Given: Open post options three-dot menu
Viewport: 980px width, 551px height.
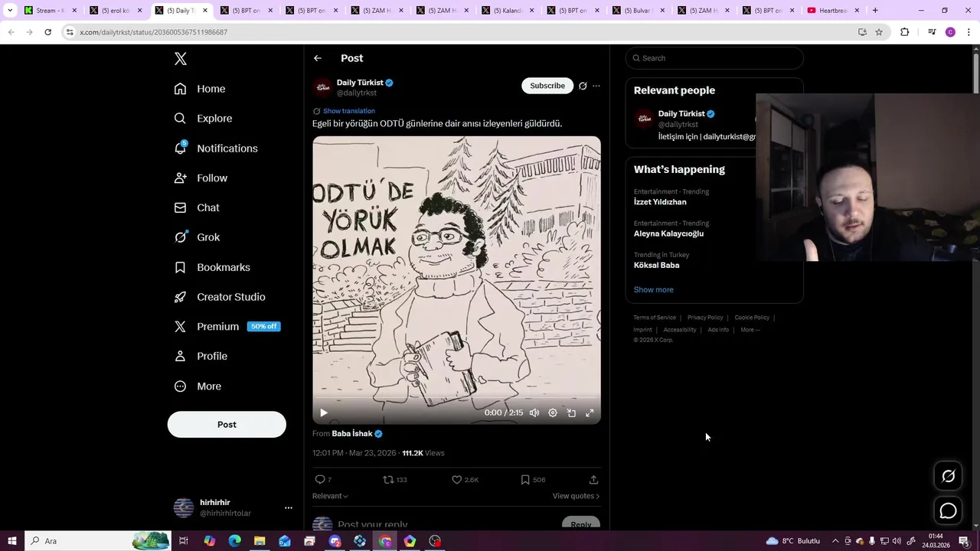Looking at the screenshot, I should pyautogui.click(x=596, y=86).
